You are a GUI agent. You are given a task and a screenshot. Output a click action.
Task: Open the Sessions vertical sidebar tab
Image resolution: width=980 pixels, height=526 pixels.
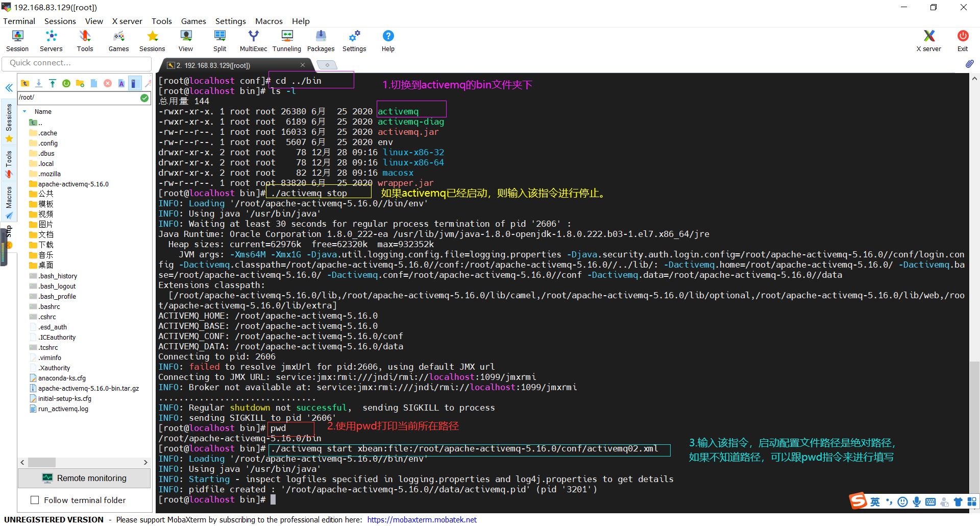tap(9, 123)
